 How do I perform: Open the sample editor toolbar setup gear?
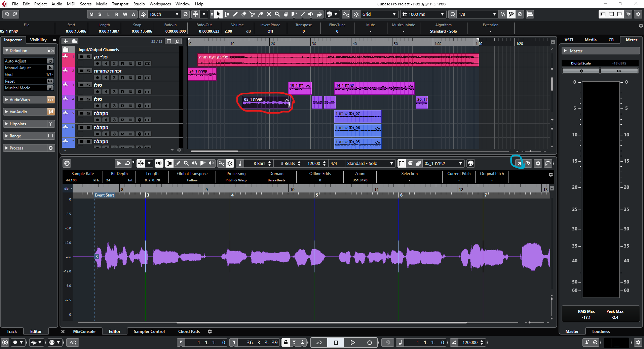[538, 163]
